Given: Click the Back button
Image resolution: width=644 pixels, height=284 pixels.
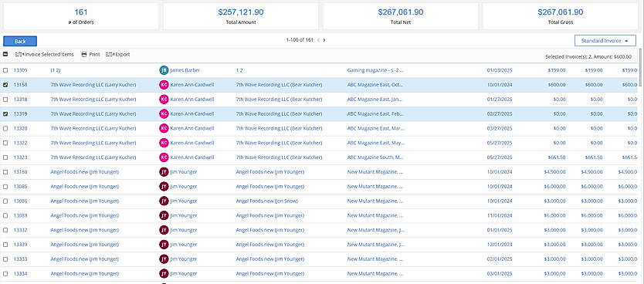Looking at the screenshot, I should (20, 41).
